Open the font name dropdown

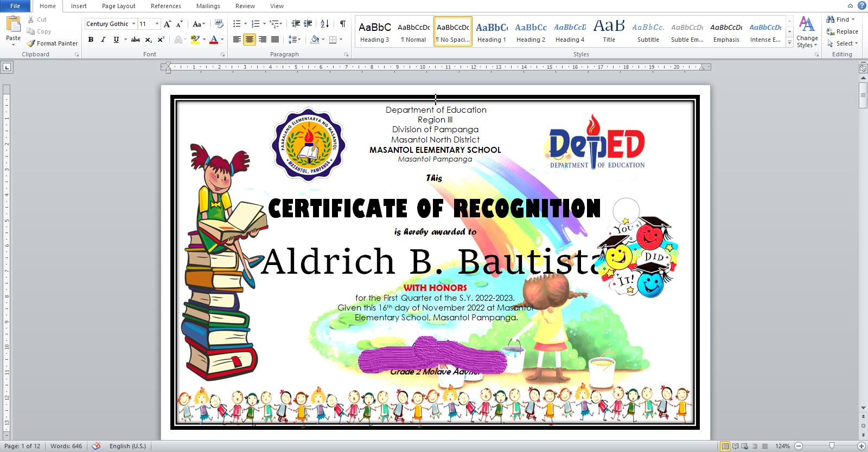point(133,24)
